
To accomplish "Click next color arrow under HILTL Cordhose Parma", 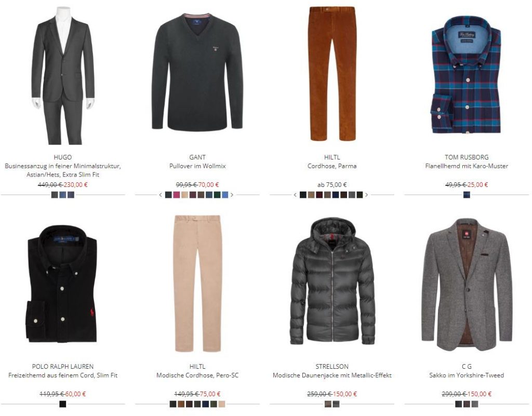I will (x=366, y=195).
